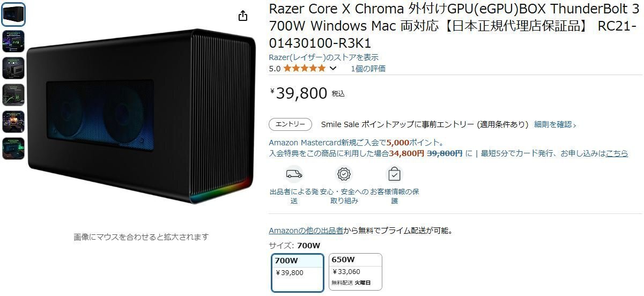Open 細則を確認 details link
This screenshot has width=644, height=296.
tap(555, 124)
